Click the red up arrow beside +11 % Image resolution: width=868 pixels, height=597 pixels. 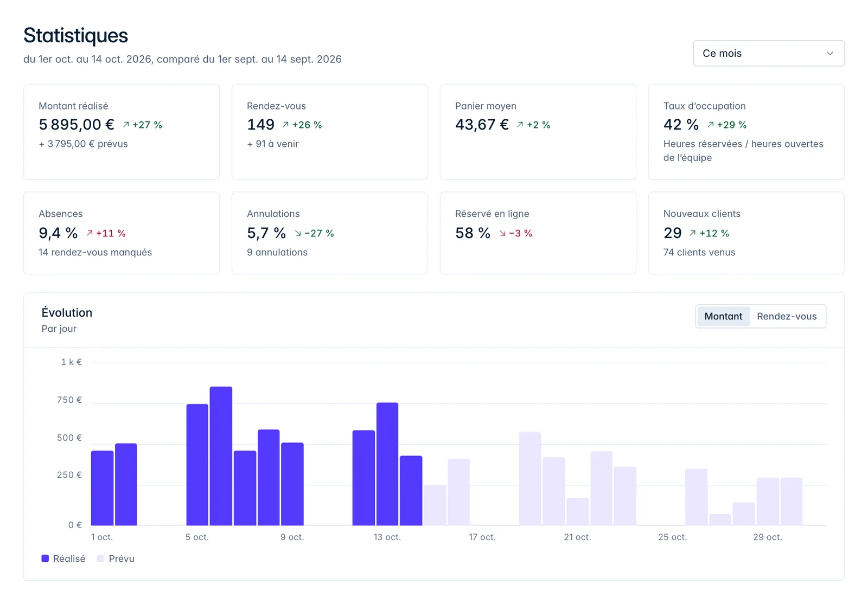pyautogui.click(x=90, y=233)
